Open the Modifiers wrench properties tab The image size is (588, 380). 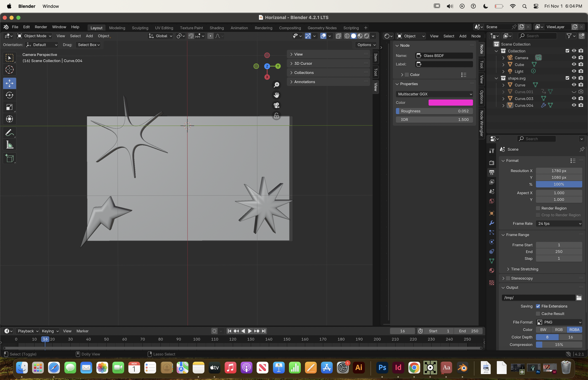tap(492, 223)
